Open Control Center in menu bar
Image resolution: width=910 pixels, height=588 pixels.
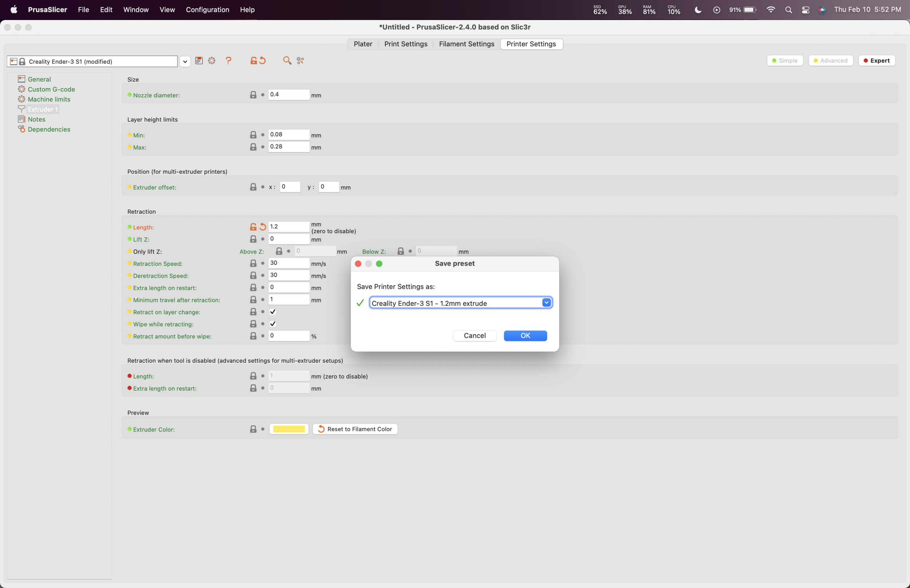click(806, 10)
